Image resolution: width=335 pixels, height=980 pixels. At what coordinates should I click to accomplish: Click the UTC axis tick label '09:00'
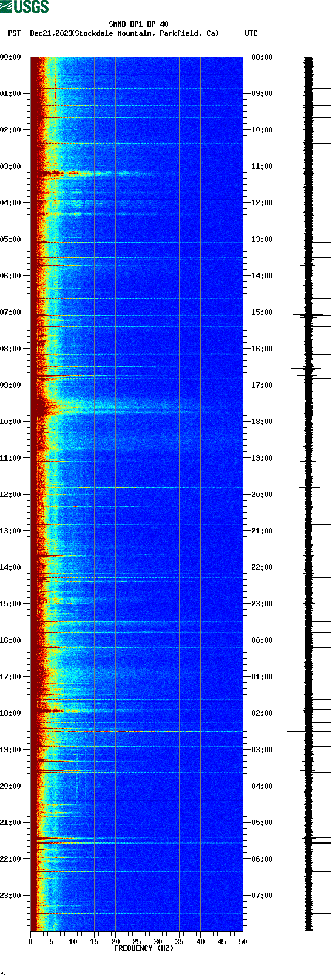(262, 94)
